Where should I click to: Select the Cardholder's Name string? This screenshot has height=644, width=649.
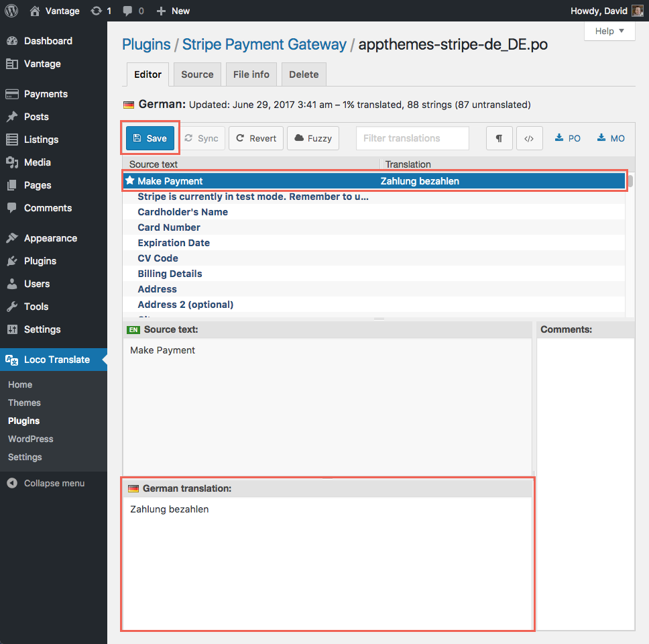(374, 212)
